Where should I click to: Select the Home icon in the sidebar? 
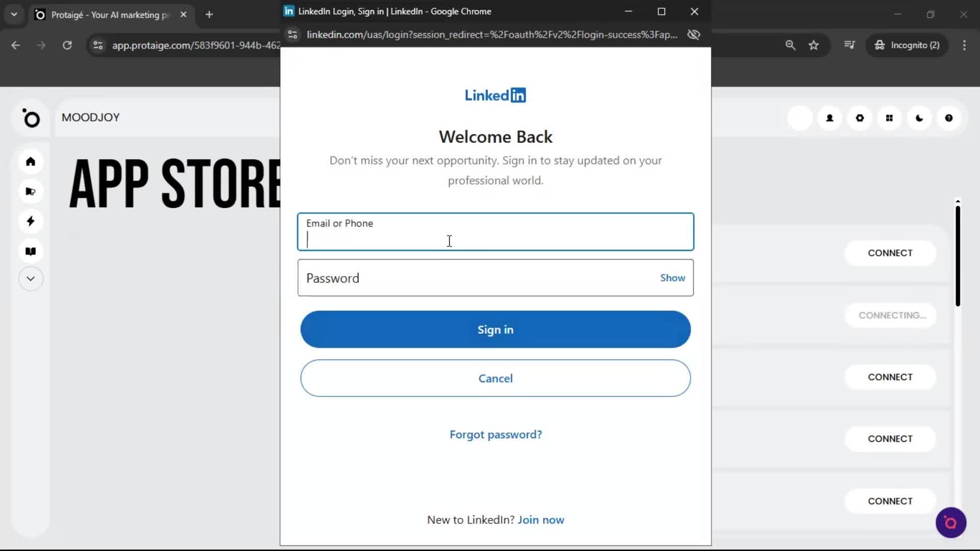31,162
